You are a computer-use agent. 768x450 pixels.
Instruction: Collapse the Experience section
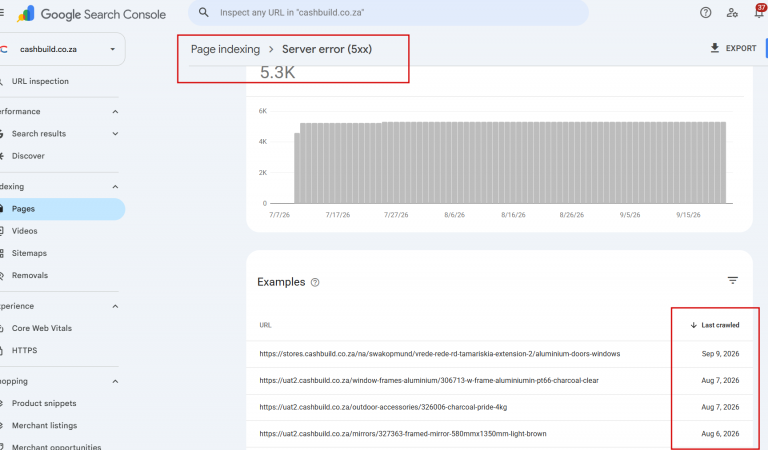(115, 307)
